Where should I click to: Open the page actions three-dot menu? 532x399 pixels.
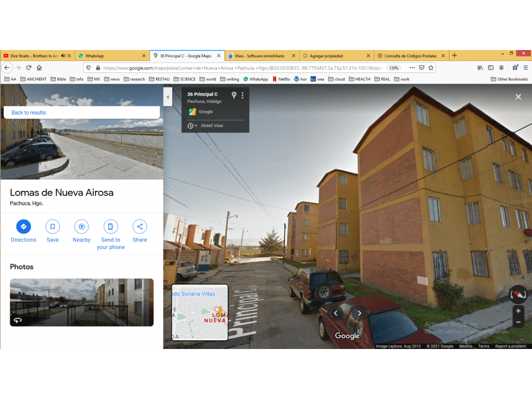(x=412, y=67)
